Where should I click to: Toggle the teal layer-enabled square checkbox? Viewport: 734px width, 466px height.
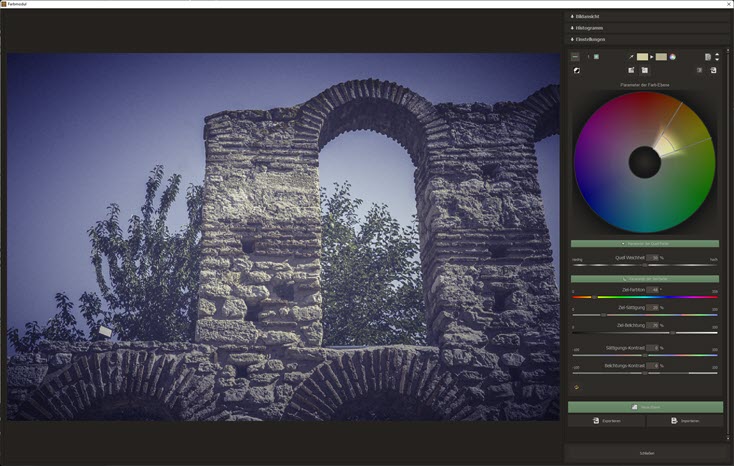click(596, 57)
